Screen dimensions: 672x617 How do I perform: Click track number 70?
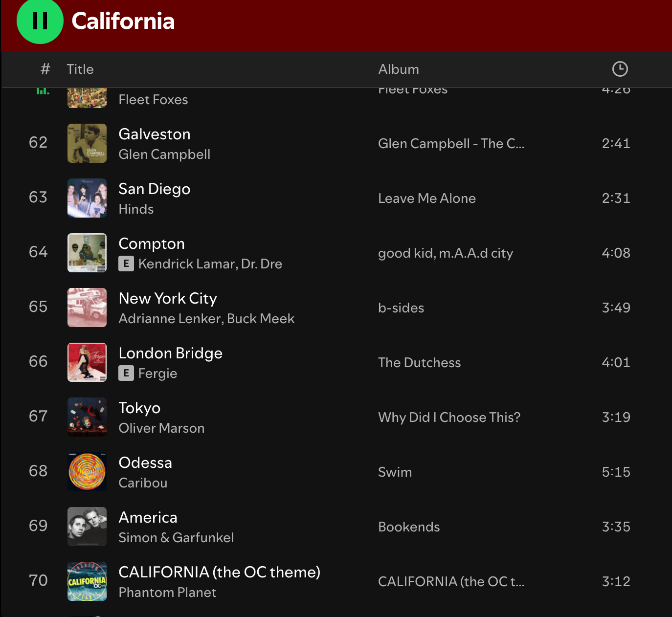point(38,581)
